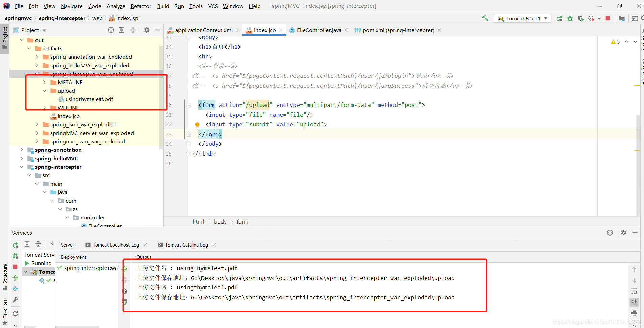Expand the META-INF folder
This screenshot has width=644, height=328.
click(x=44, y=82)
